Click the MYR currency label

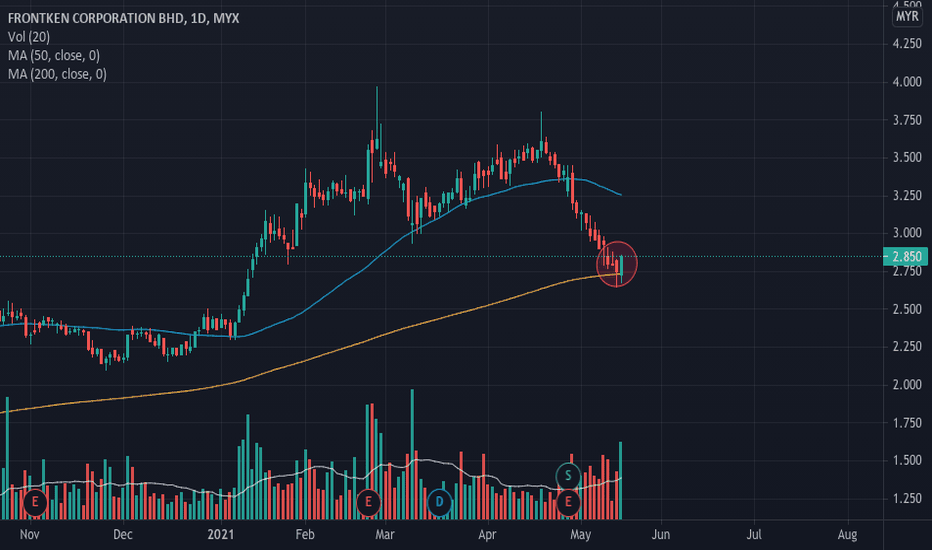[907, 16]
